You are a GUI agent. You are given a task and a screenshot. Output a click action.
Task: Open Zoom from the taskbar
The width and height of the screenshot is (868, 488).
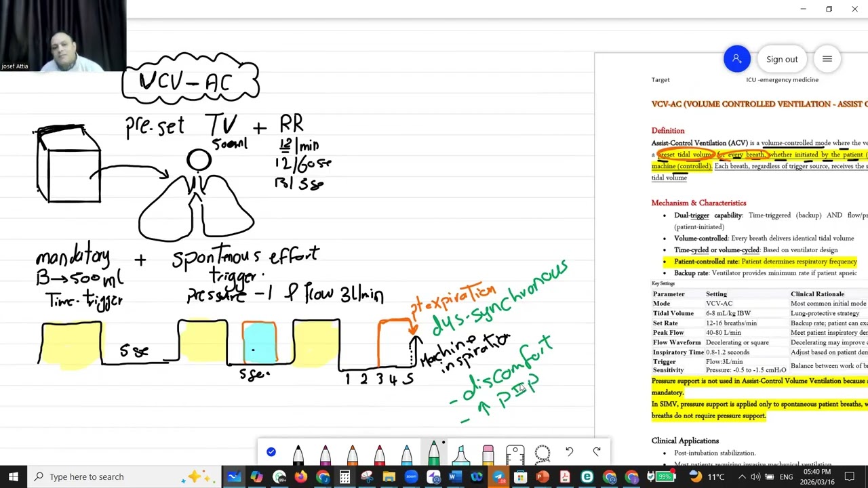(411, 476)
